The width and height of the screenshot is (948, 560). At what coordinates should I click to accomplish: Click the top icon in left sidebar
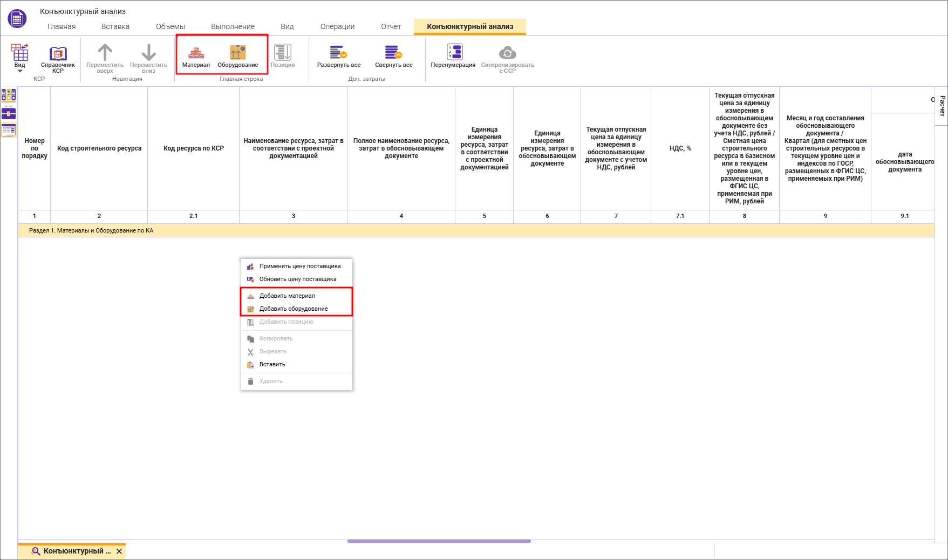(x=9, y=95)
